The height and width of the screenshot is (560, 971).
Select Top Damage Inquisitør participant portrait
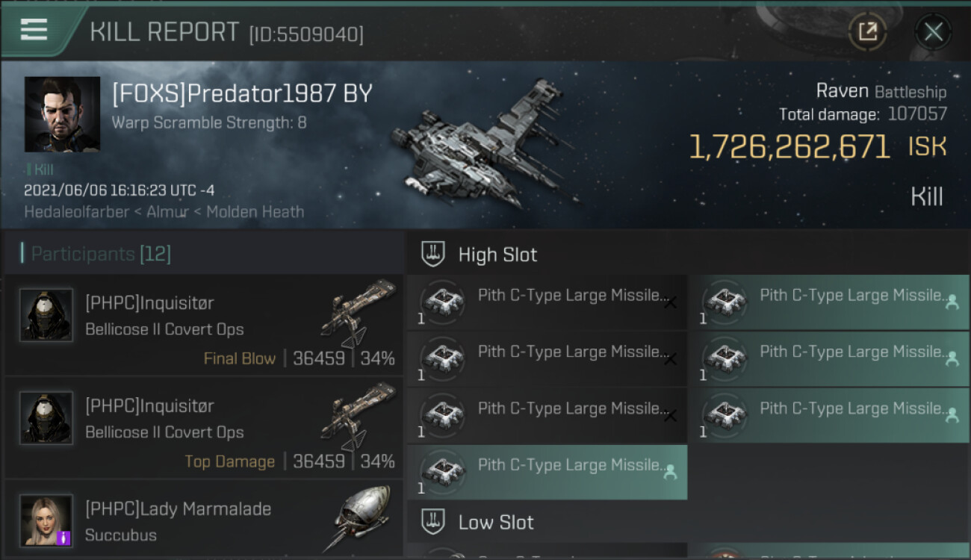pyautogui.click(x=46, y=418)
